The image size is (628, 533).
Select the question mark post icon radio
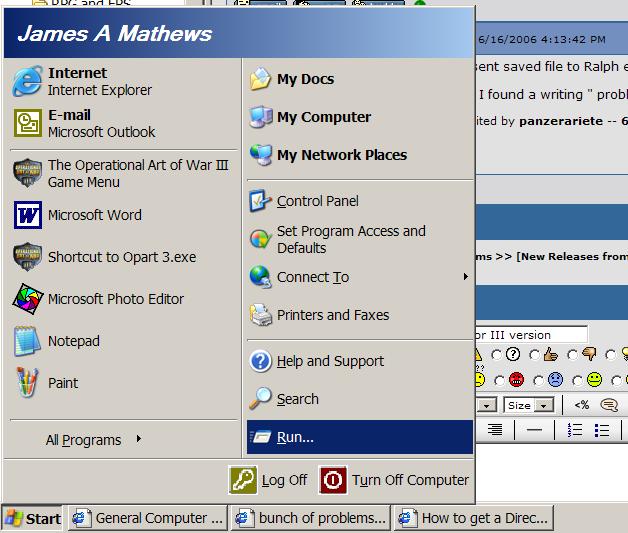click(496, 355)
